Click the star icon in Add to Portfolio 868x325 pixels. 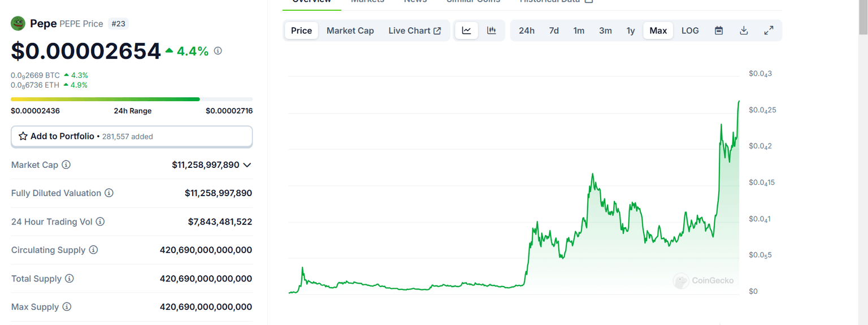click(23, 136)
